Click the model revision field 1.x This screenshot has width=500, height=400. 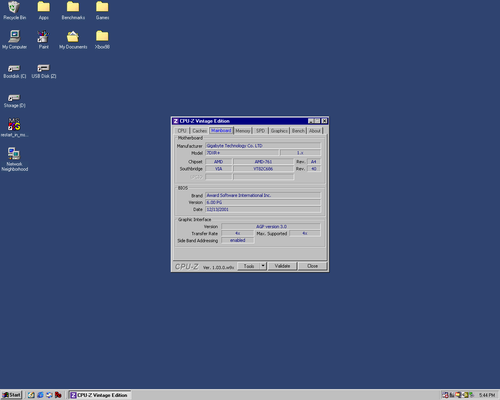pyautogui.click(x=300, y=153)
